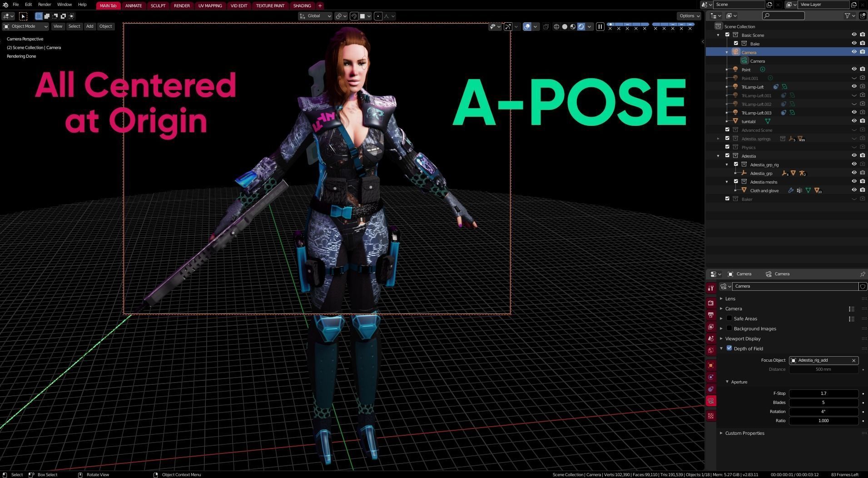The width and height of the screenshot is (868, 478).
Task: Open the File menu
Action: pos(15,5)
